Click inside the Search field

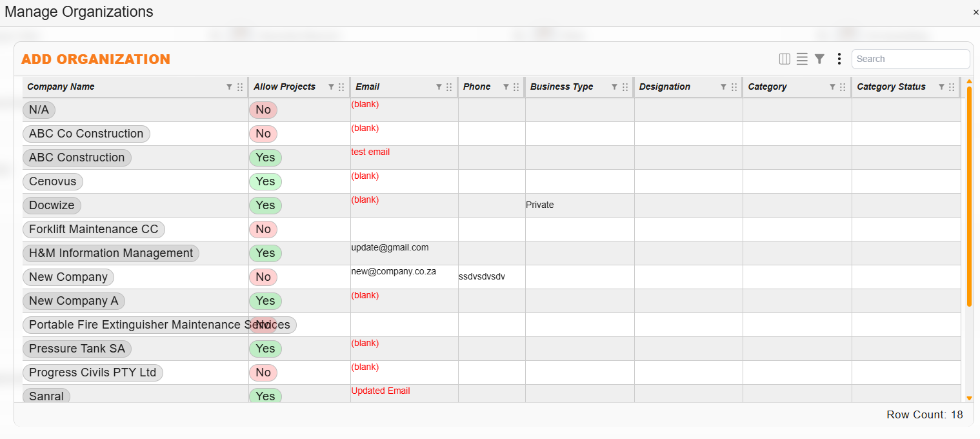pos(910,59)
